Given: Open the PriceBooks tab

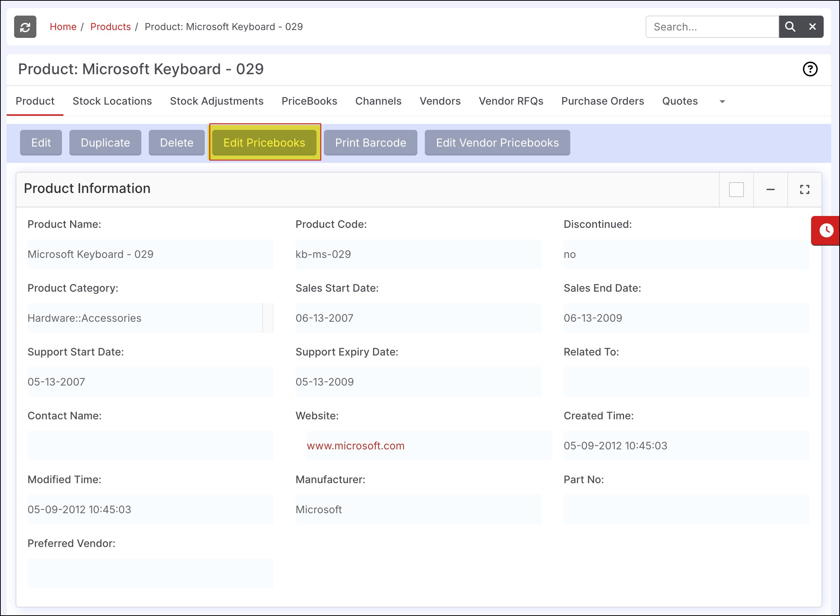Looking at the screenshot, I should [x=309, y=101].
